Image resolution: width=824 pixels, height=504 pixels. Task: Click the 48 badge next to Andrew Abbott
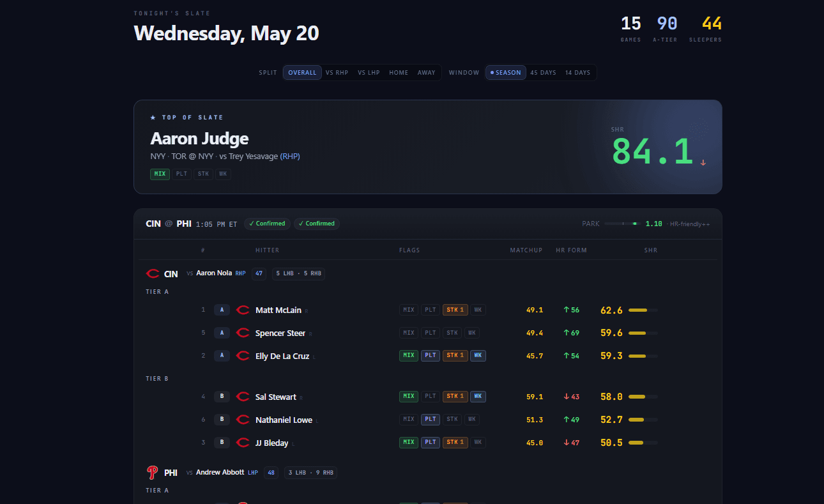(x=271, y=473)
